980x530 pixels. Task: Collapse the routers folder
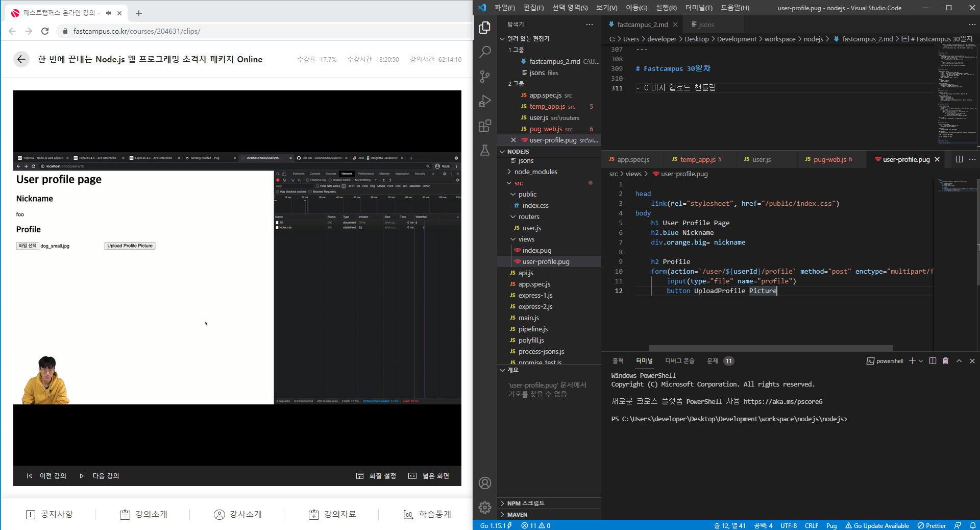click(x=529, y=217)
